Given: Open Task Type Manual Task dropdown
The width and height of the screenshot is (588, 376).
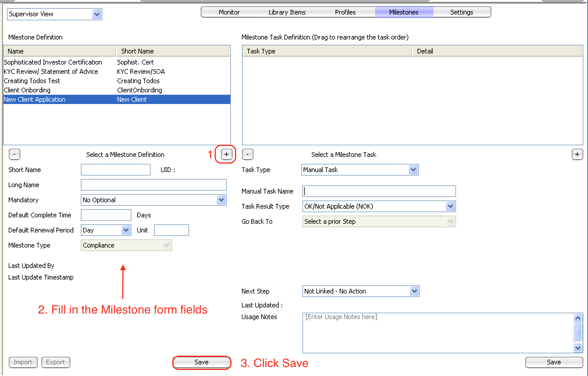Looking at the screenshot, I should tap(413, 170).
